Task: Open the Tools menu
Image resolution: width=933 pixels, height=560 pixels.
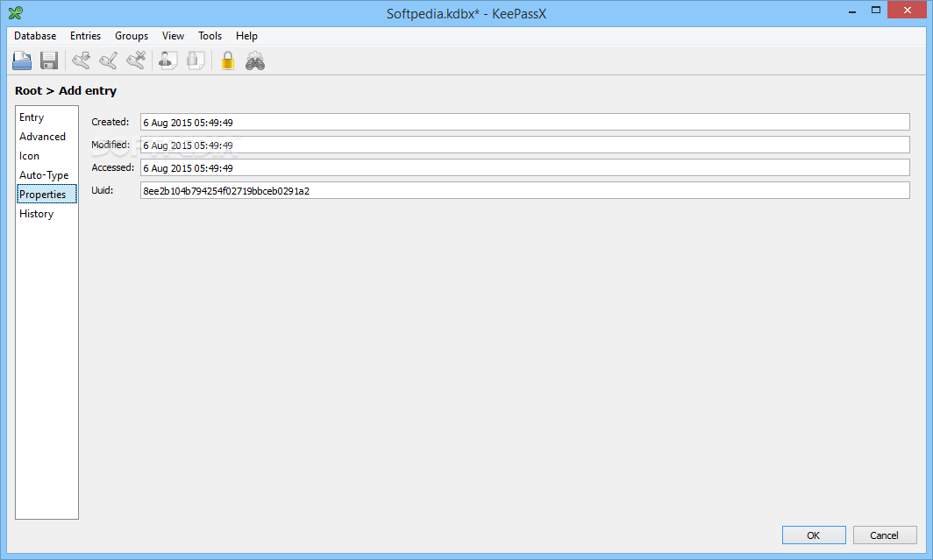Action: click(210, 36)
